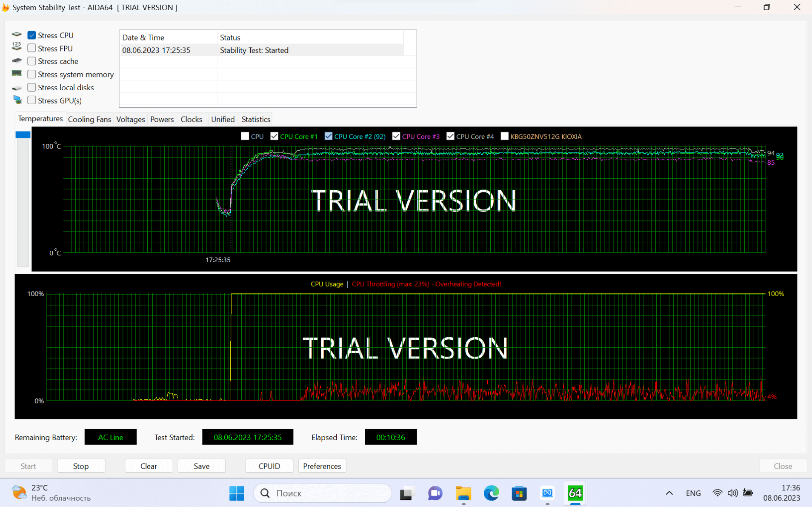Open Microsoft Edge from the taskbar
The height and width of the screenshot is (507, 812).
pos(491,493)
